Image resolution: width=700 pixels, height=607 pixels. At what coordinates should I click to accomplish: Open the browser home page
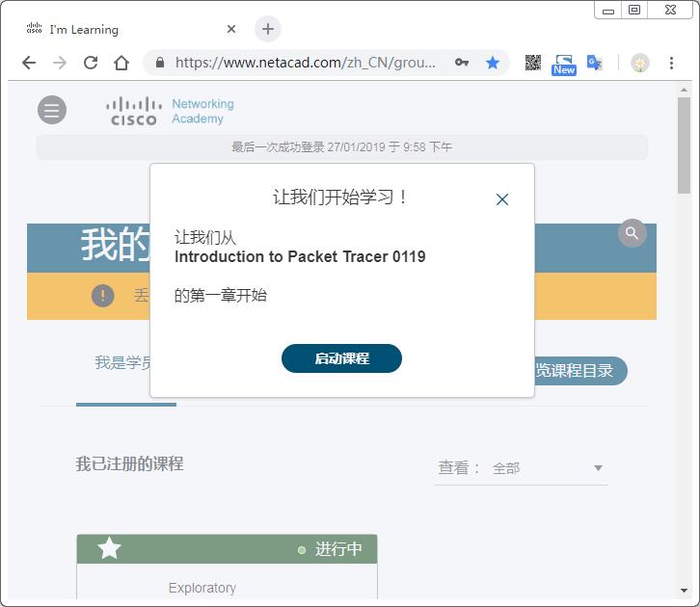(121, 63)
